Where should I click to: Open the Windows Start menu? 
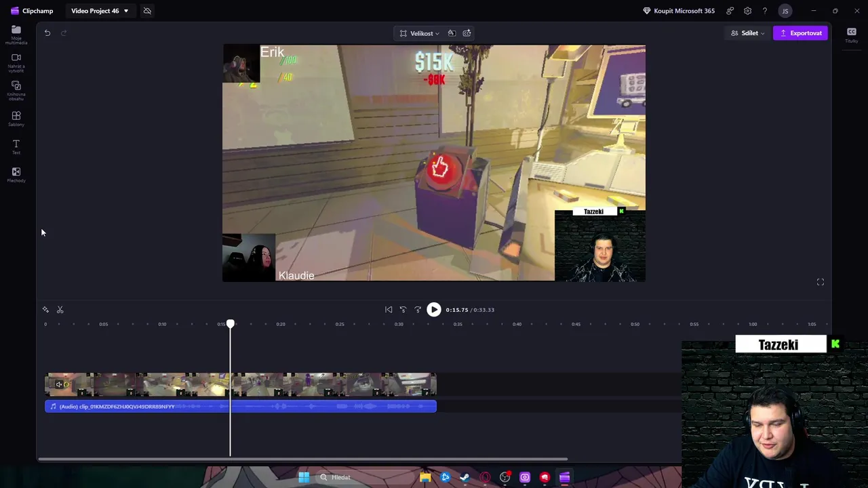coord(304,477)
